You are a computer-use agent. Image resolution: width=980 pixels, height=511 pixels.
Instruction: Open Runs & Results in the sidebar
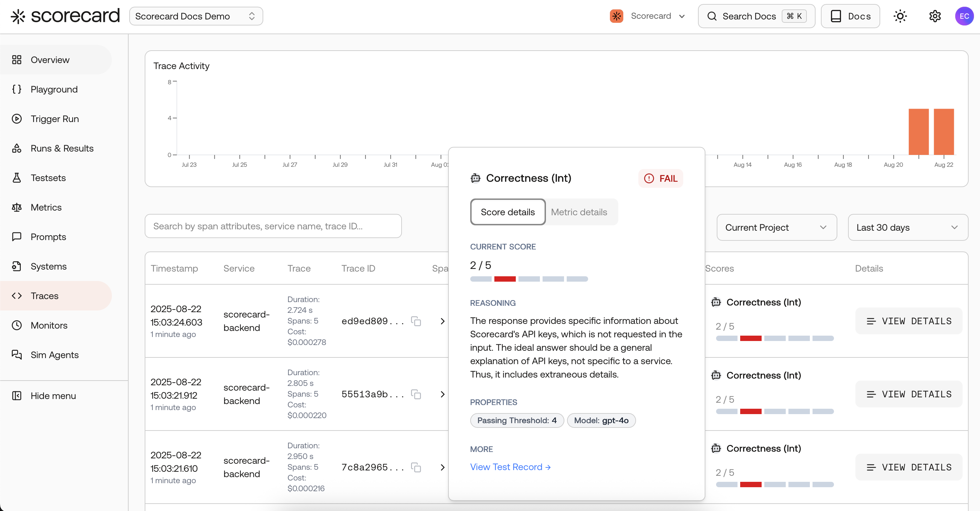62,148
